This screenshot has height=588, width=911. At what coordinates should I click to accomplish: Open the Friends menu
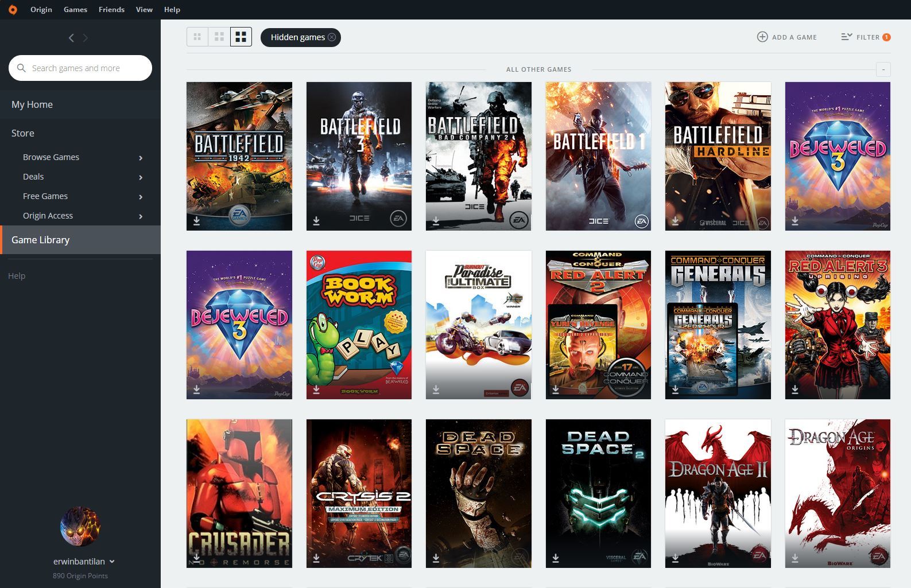pyautogui.click(x=111, y=10)
